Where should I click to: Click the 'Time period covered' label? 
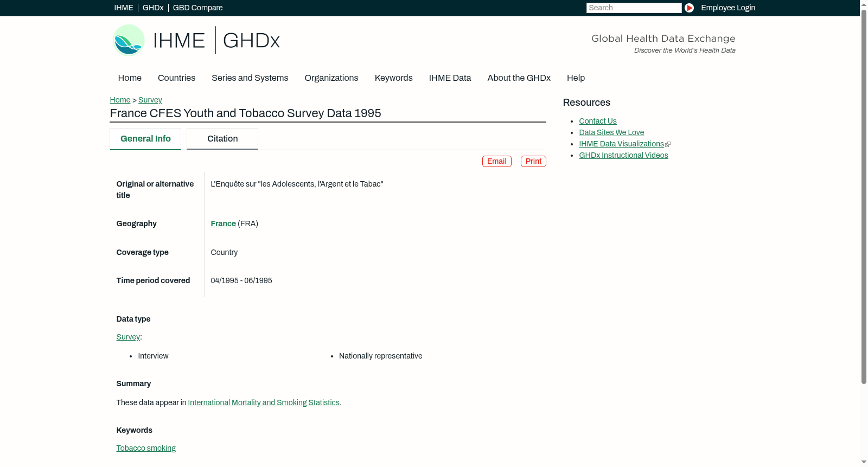point(153,280)
